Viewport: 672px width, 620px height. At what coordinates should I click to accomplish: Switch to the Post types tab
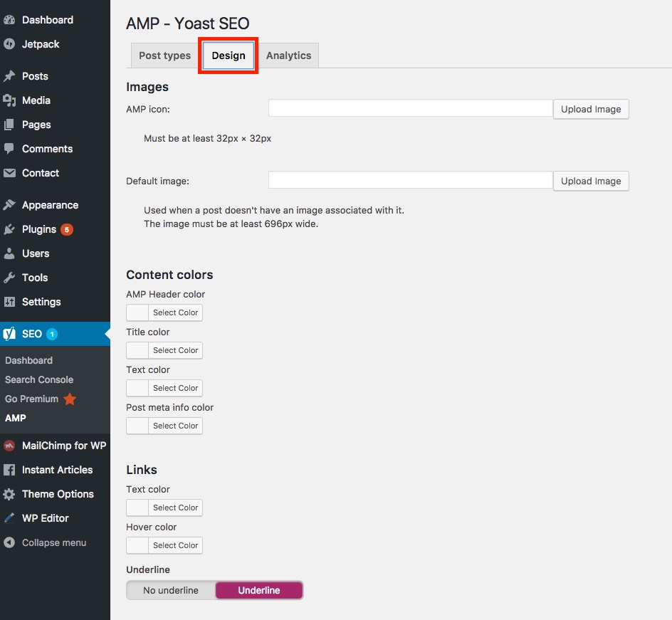tap(164, 56)
